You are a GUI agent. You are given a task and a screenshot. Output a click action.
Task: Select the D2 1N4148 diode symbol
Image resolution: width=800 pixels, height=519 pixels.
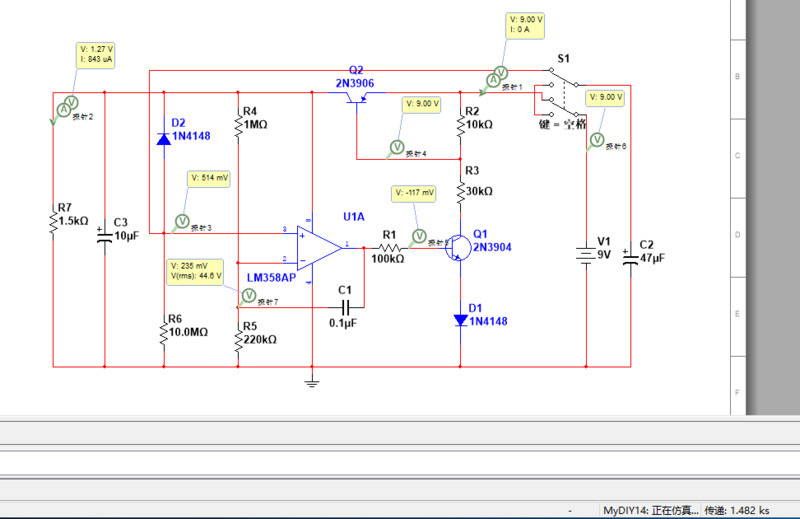(164, 139)
